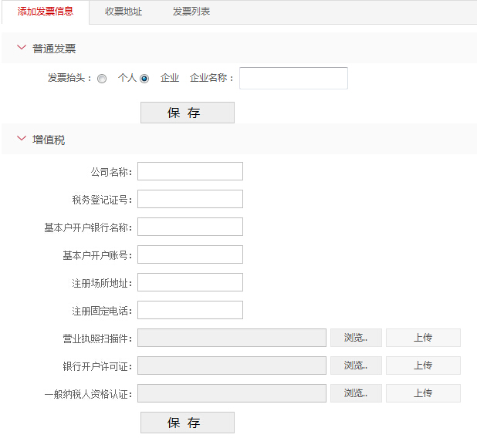Select the 企业 radio button

(144, 79)
